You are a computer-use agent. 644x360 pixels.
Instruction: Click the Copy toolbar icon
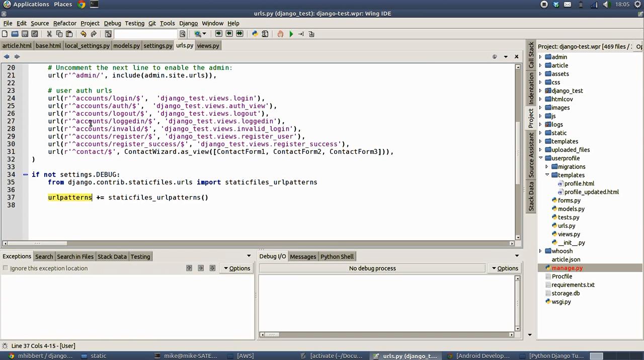point(59,34)
